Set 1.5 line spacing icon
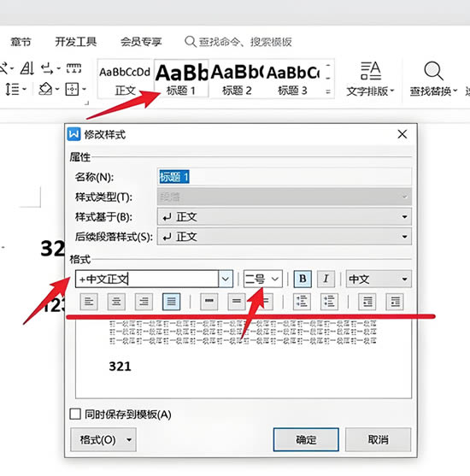Viewport: 470px width, 476px height. 237,302
